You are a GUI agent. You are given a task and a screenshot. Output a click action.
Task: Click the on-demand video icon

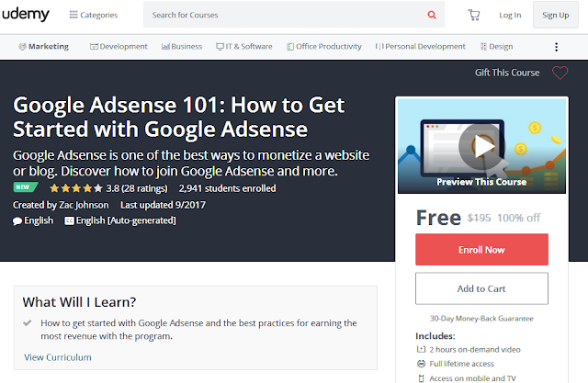421,349
